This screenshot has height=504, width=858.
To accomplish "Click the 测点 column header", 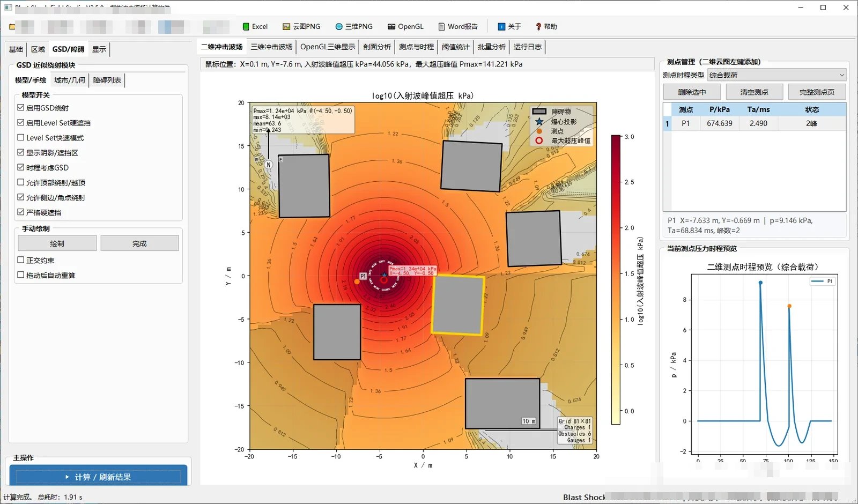I will point(686,109).
